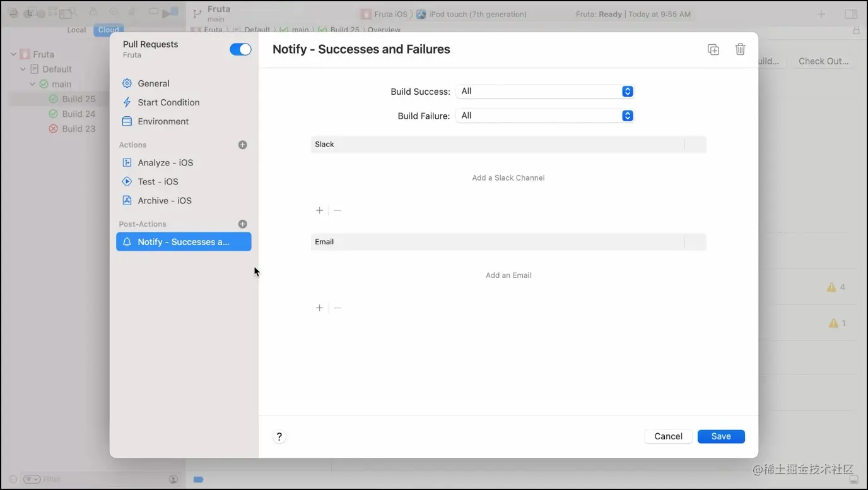Click the warning badge showing 1

pyautogui.click(x=837, y=323)
